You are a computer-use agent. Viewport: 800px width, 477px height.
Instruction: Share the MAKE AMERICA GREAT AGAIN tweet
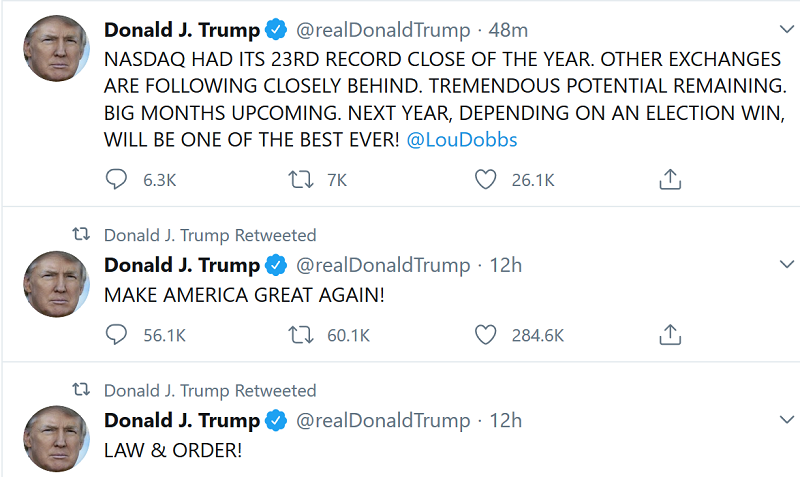(670, 335)
